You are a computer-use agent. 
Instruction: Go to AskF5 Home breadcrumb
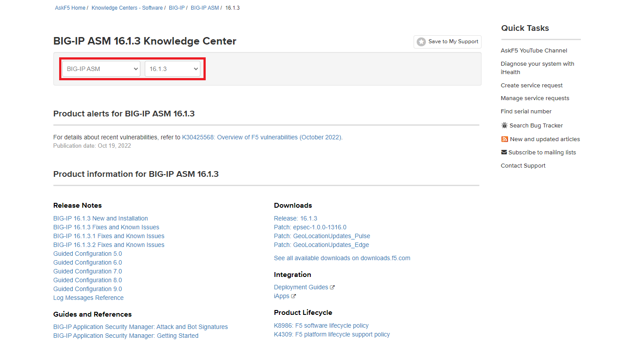coord(70,8)
